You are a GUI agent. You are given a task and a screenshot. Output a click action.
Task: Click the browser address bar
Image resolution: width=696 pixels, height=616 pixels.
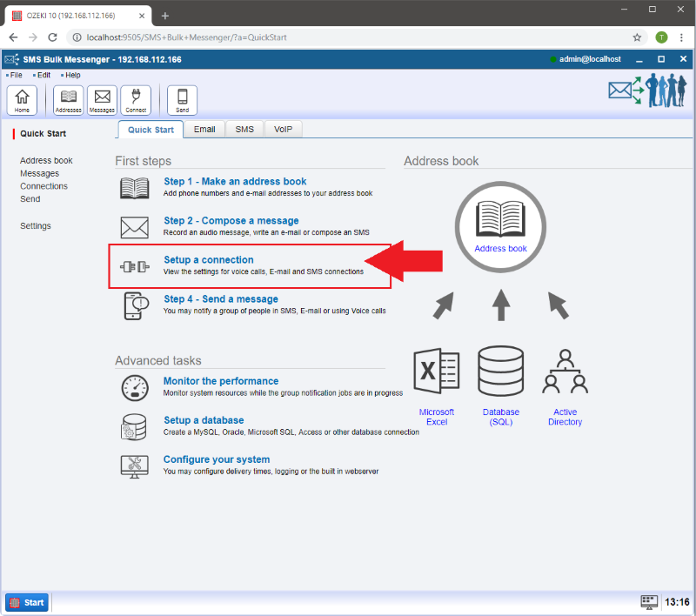click(x=348, y=37)
